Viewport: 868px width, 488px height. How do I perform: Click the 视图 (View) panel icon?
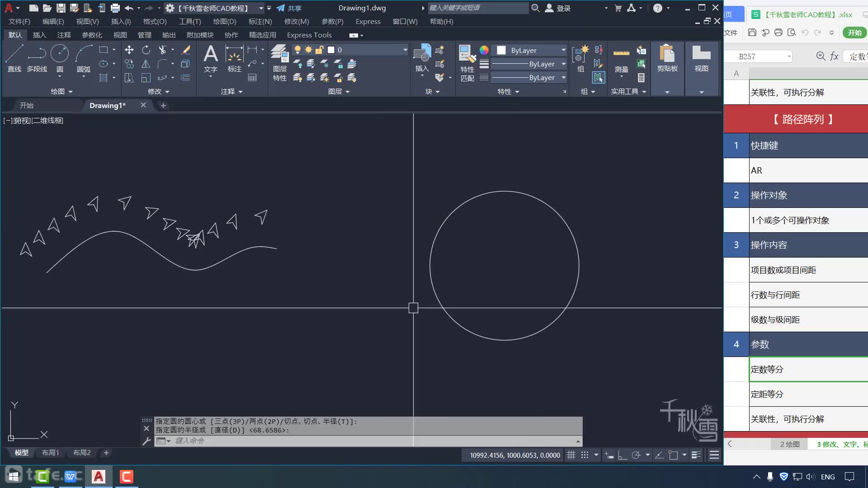(701, 59)
